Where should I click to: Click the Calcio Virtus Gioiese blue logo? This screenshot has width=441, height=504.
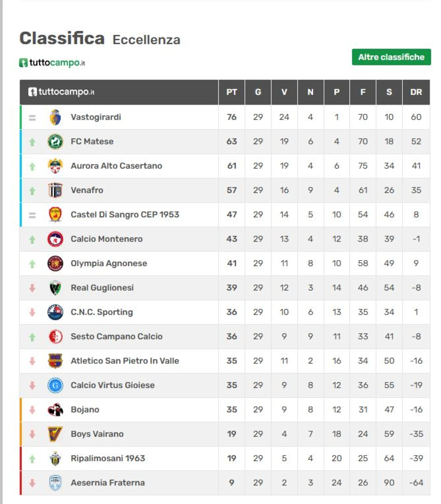[x=55, y=385]
